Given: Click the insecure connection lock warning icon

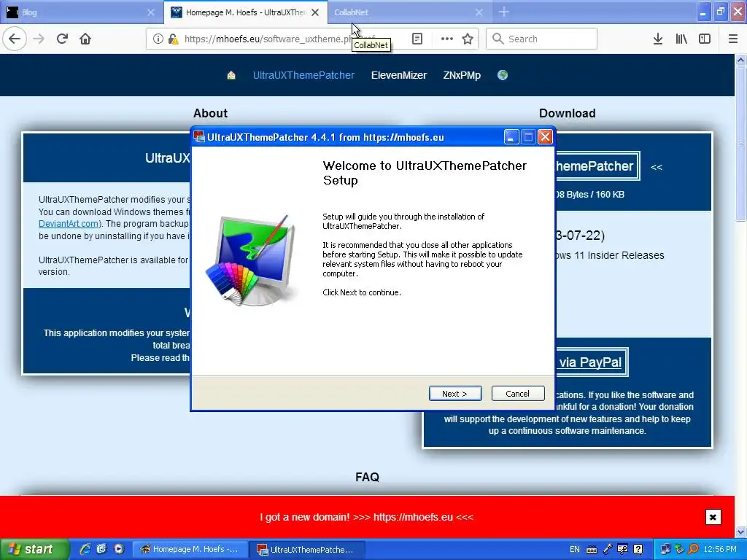Looking at the screenshot, I should (174, 39).
